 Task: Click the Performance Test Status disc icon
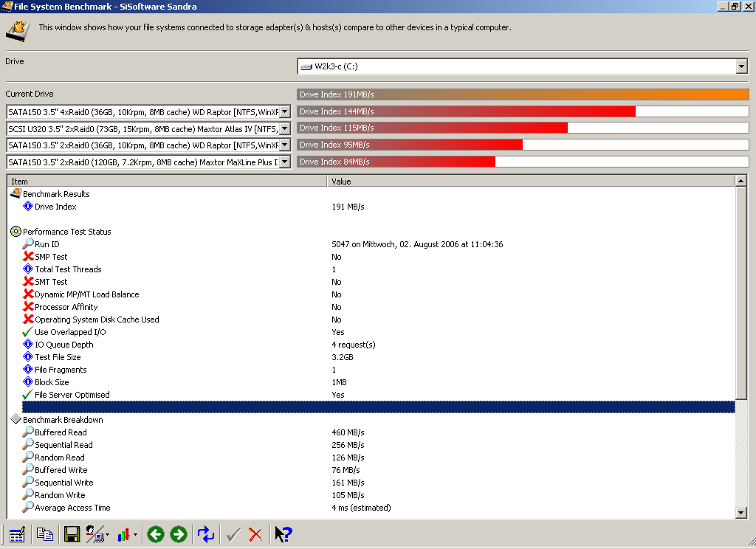pos(16,232)
